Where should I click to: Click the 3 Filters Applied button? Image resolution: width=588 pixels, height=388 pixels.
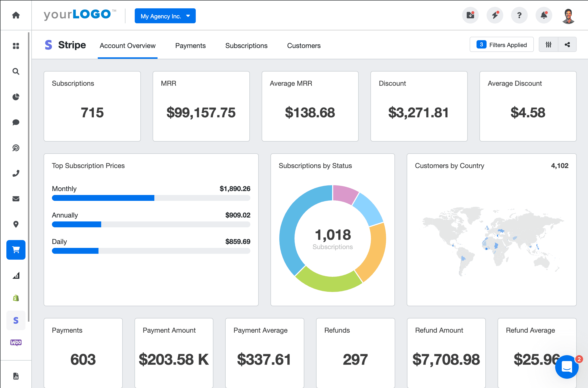tap(502, 45)
